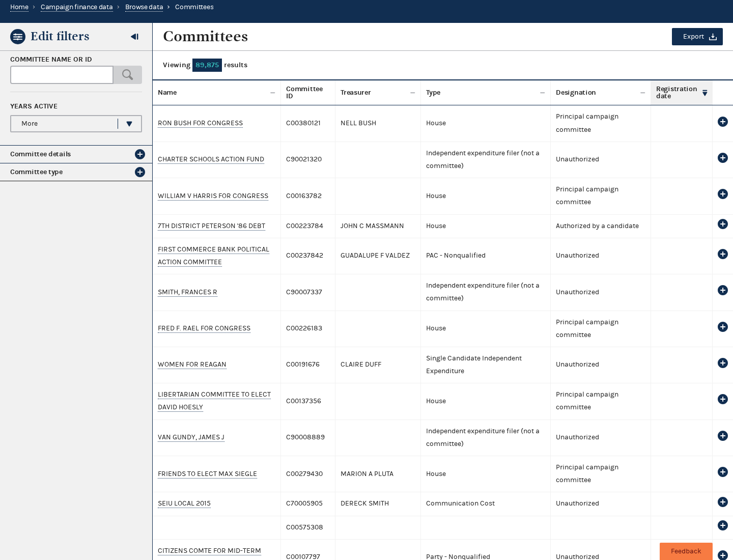Expand row for 7TH DISTRICT PETERSON '86 DEBT
This screenshot has width=733, height=560.
click(723, 224)
